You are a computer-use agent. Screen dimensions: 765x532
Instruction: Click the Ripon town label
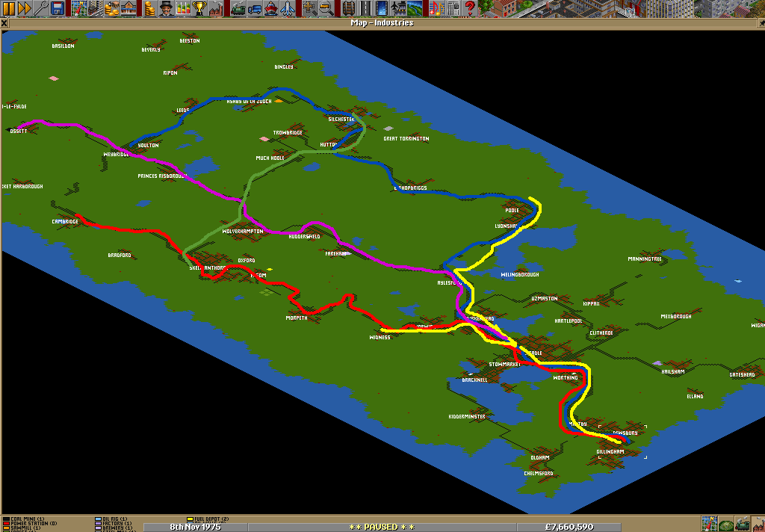tap(170, 73)
